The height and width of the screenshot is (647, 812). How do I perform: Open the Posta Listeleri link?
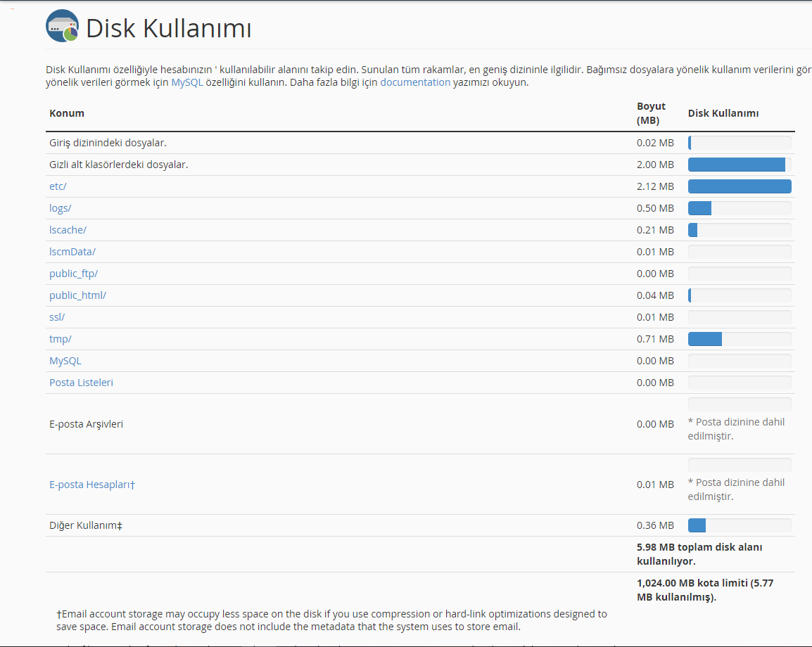(x=82, y=383)
